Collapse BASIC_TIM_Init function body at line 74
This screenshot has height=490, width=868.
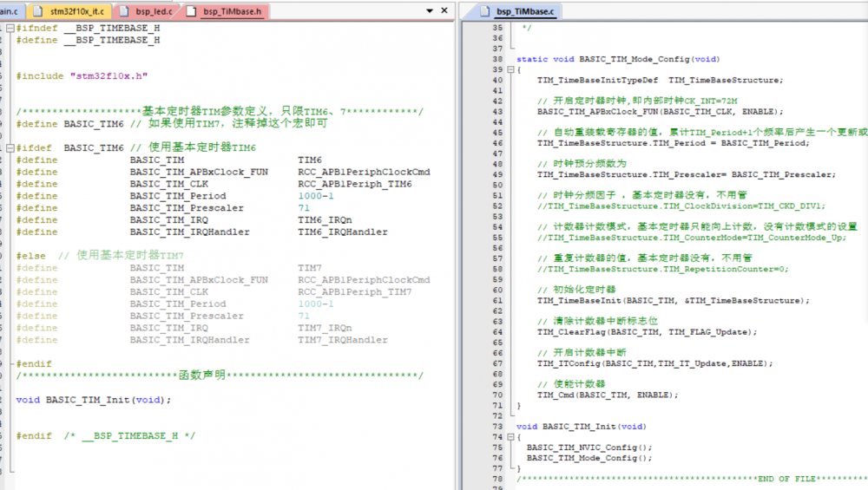click(x=510, y=437)
